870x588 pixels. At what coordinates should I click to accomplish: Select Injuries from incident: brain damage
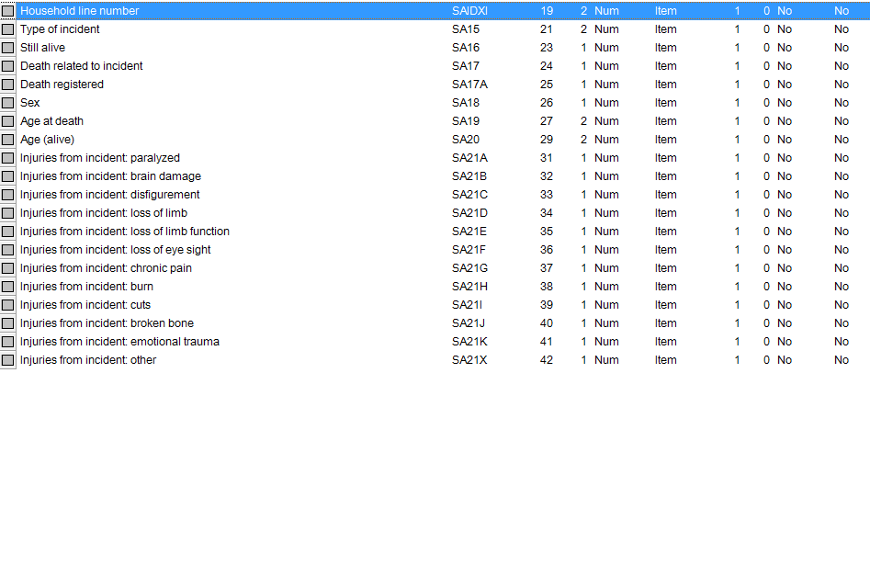coord(110,176)
